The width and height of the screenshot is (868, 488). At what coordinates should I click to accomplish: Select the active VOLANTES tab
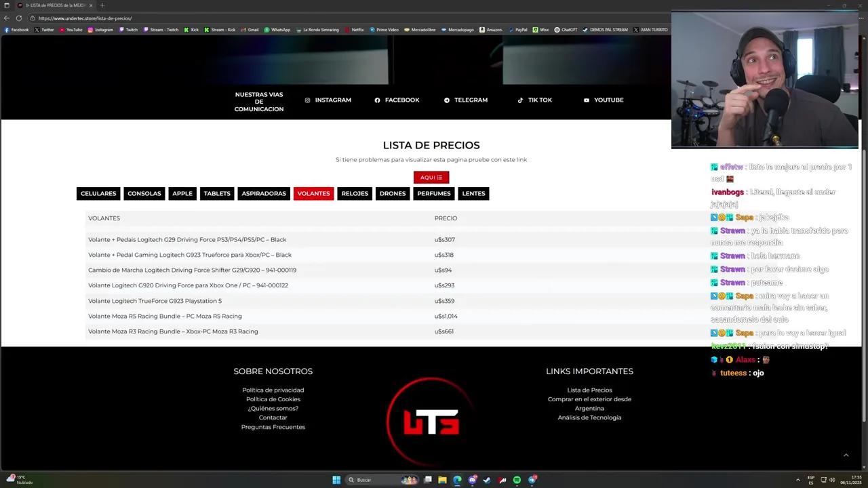pyautogui.click(x=313, y=194)
